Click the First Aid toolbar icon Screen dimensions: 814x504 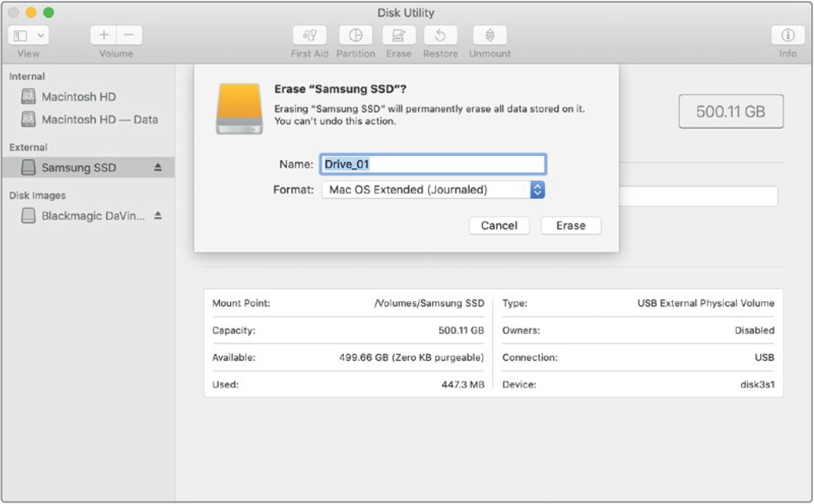[309, 36]
